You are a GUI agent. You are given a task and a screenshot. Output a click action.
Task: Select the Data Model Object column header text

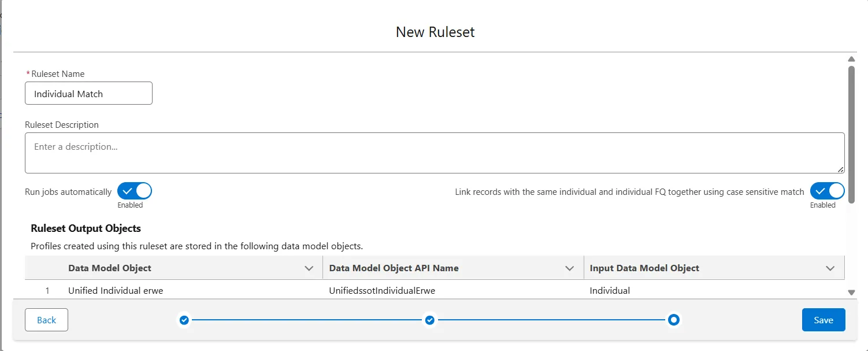point(110,268)
